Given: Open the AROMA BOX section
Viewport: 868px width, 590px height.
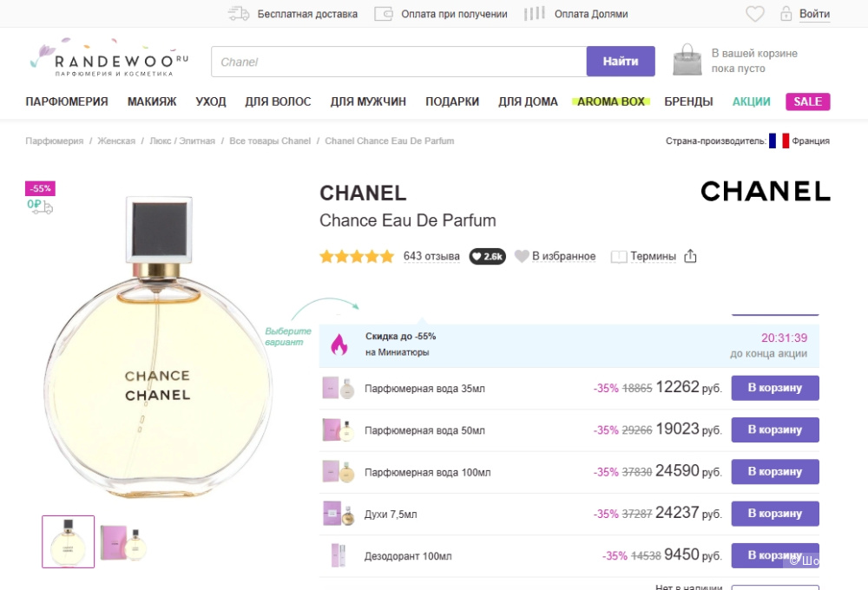Looking at the screenshot, I should (x=608, y=101).
